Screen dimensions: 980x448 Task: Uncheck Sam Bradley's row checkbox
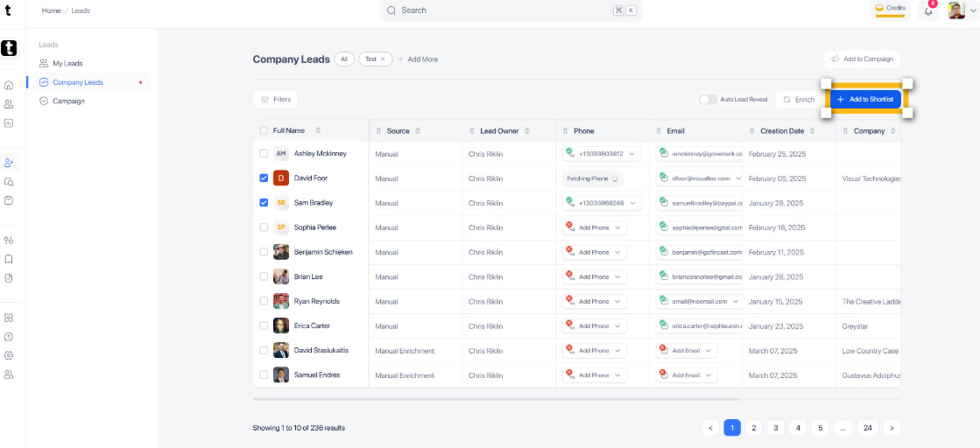[x=264, y=202]
